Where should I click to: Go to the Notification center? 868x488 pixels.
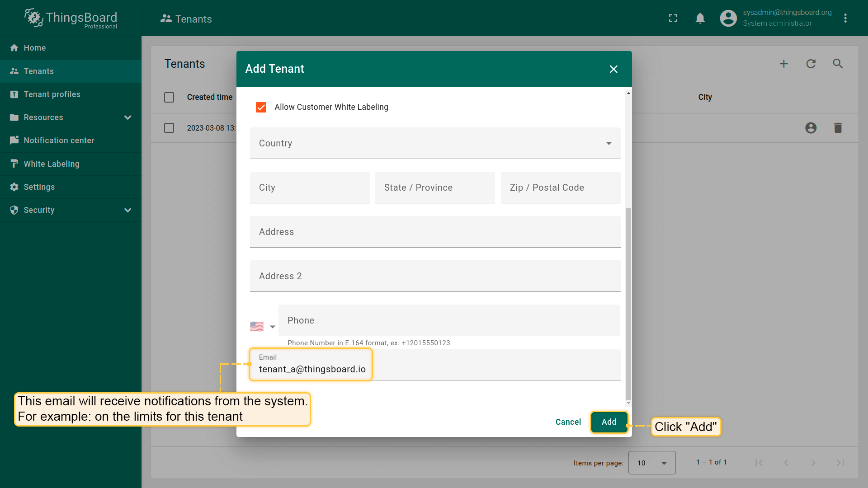coord(59,141)
